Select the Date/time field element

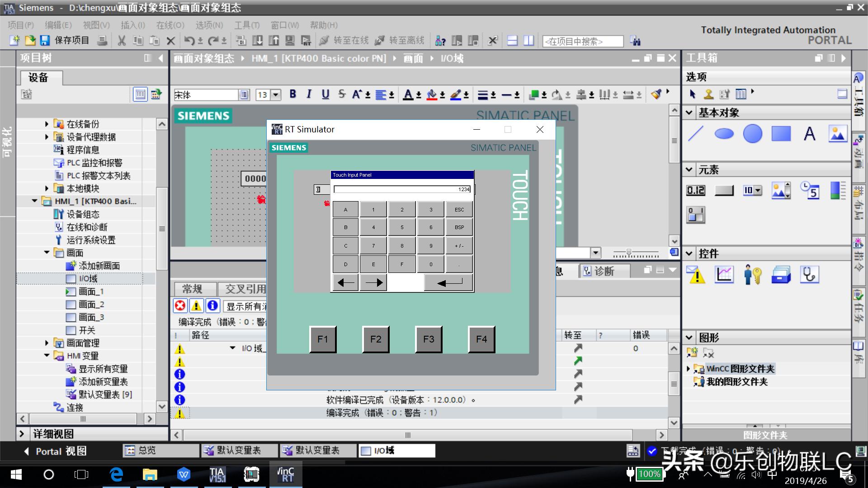pyautogui.click(x=809, y=190)
